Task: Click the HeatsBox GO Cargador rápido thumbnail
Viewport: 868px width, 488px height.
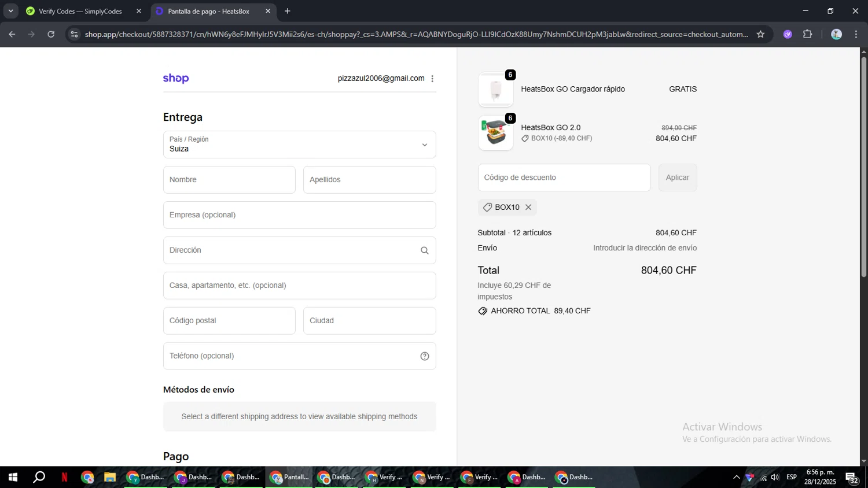Action: click(x=495, y=89)
